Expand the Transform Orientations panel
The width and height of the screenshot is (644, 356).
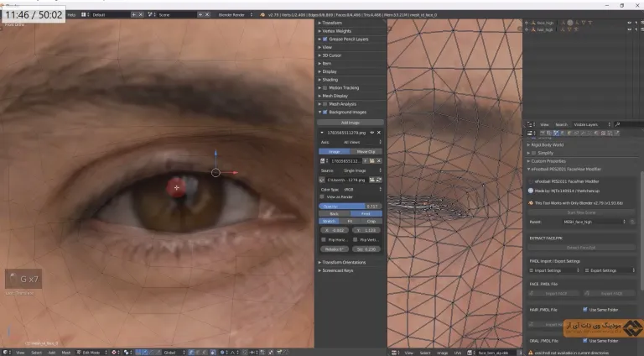pyautogui.click(x=344, y=262)
